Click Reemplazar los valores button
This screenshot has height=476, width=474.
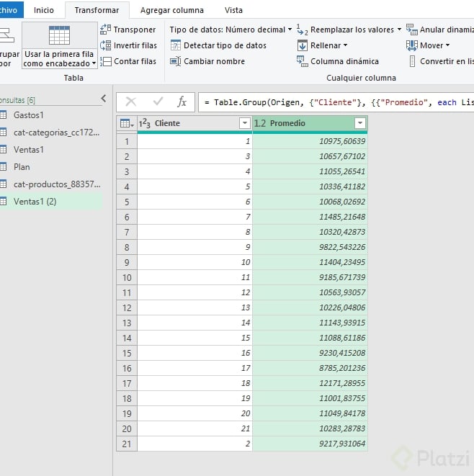349,30
